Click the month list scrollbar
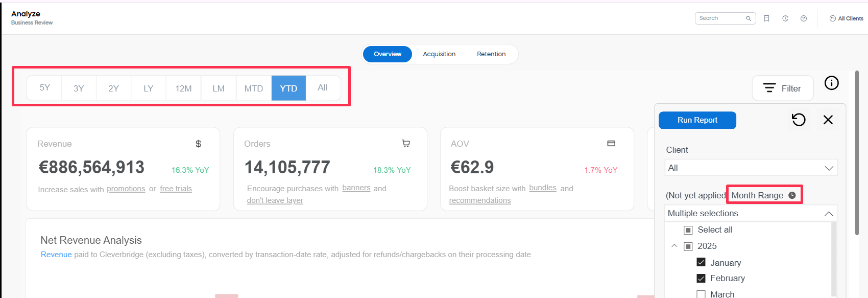 [834, 258]
